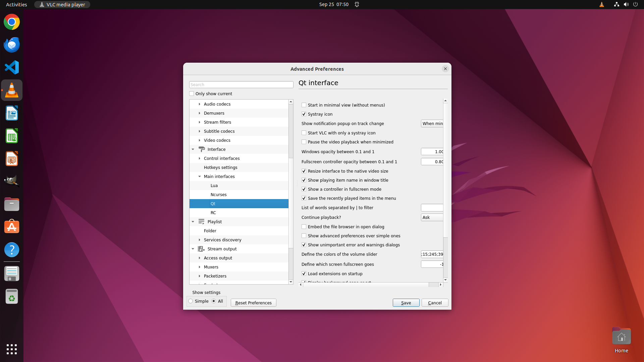Screen dimensions: 644x362
Task: Open the Continue playback dropdown
Action: (x=432, y=217)
